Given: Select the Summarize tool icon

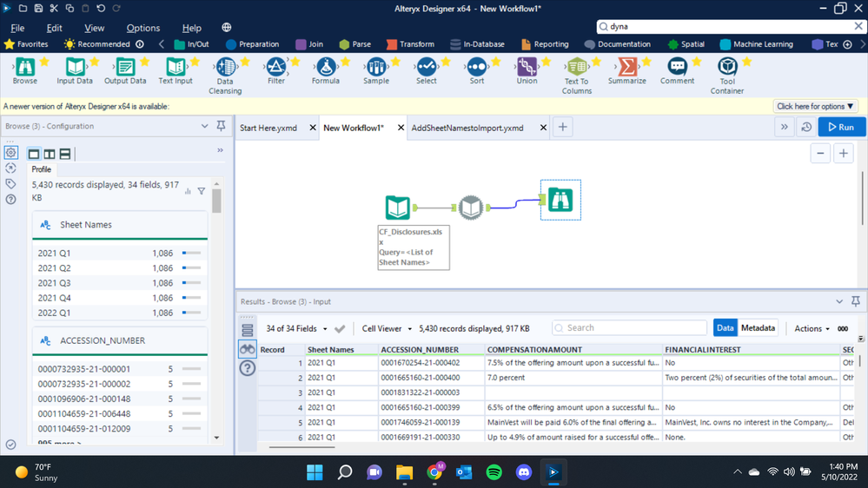Looking at the screenshot, I should point(627,67).
